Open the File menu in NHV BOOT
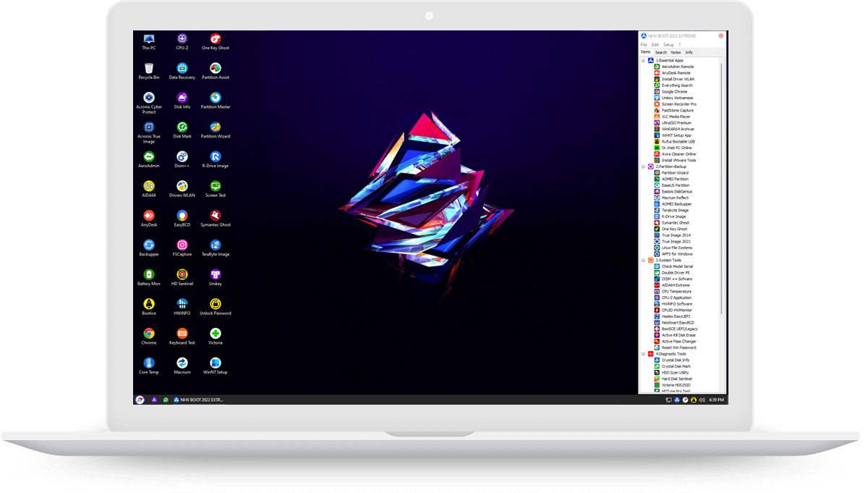Viewport: 868px width, 493px height. (x=644, y=45)
